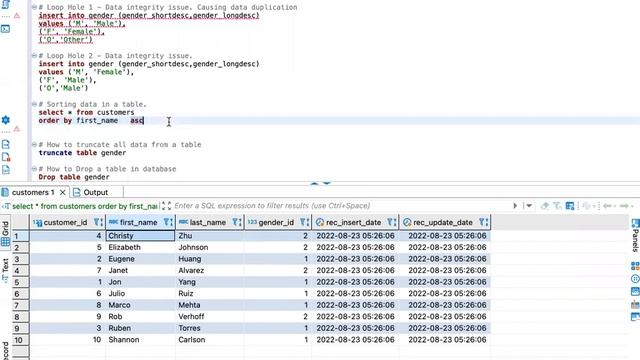640x360 pixels.
Task: Collapse the Loop Hole 1 comment block
Action: (34, 7)
